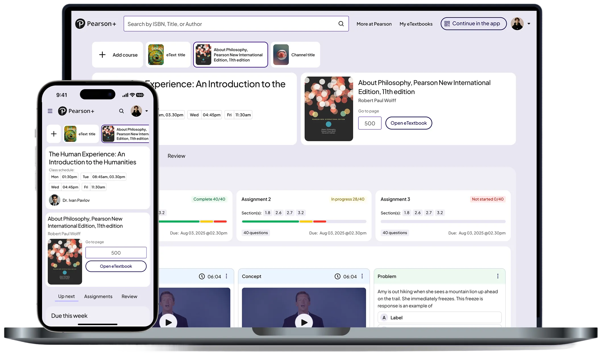Open the Problem card three-dot menu
Viewport: 602px width, 364px height.
[498, 276]
